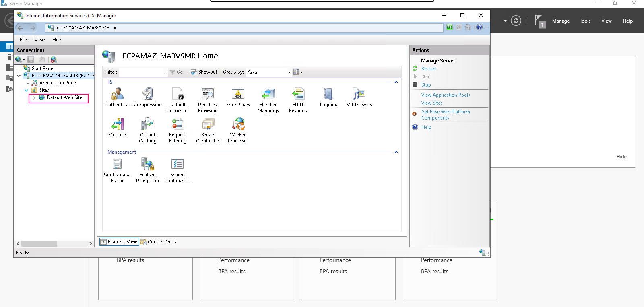The image size is (644, 307).
Task: Open the Server Manager Tools menu
Action: coord(585,21)
